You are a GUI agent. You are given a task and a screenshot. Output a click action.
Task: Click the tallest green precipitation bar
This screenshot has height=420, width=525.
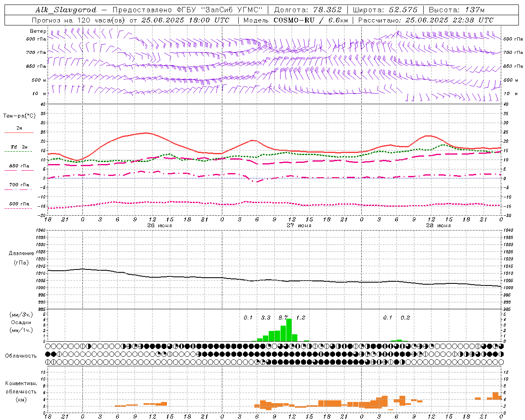coord(289,330)
